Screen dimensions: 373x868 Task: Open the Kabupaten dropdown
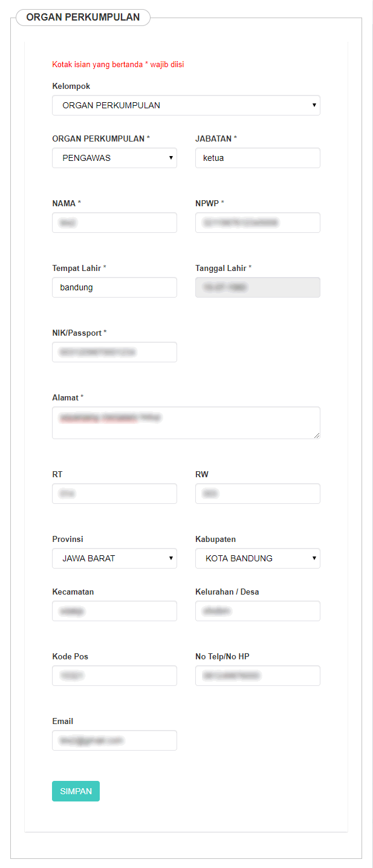[x=258, y=558]
